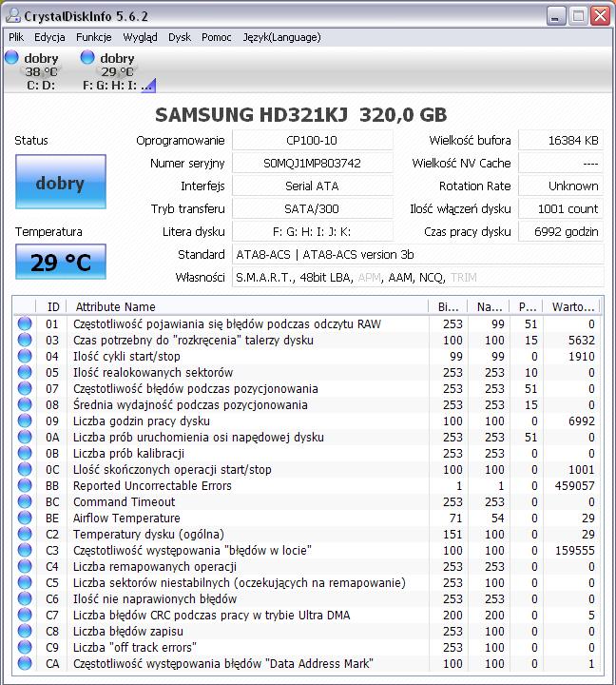Select the F: G: H: I: disk at 29 °C
Image resolution: width=616 pixels, height=685 pixels.
[117, 70]
